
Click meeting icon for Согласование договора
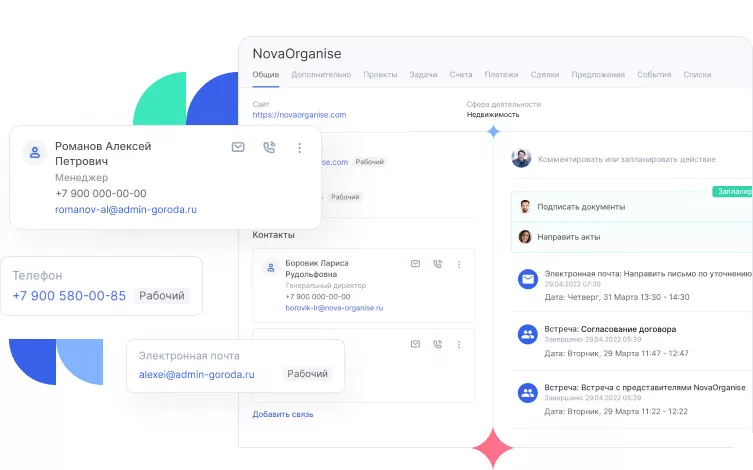point(527,335)
